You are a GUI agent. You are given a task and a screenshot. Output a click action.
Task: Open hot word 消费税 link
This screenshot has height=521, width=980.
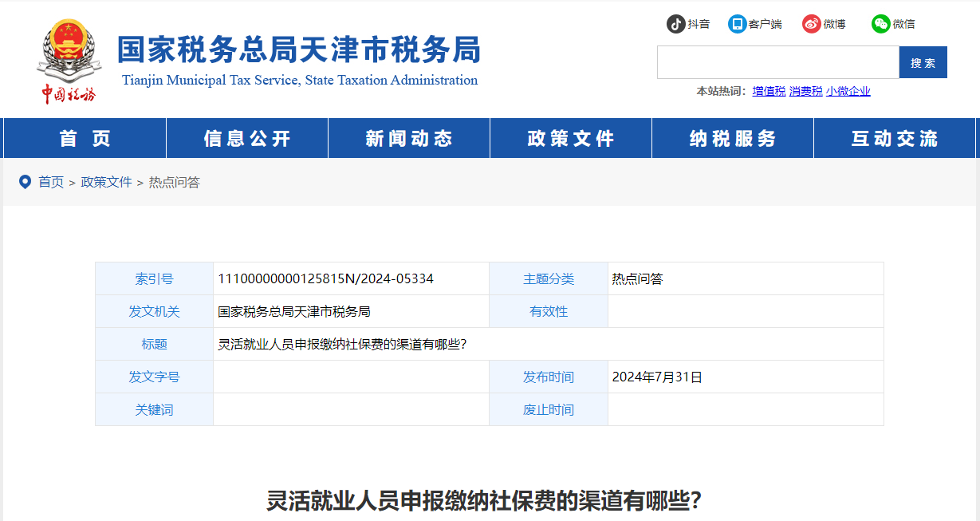tap(805, 91)
